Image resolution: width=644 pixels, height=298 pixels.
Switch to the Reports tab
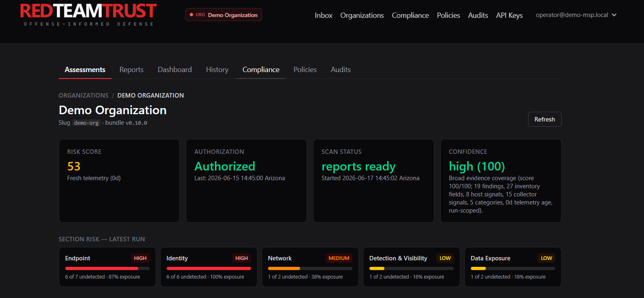coord(131,70)
